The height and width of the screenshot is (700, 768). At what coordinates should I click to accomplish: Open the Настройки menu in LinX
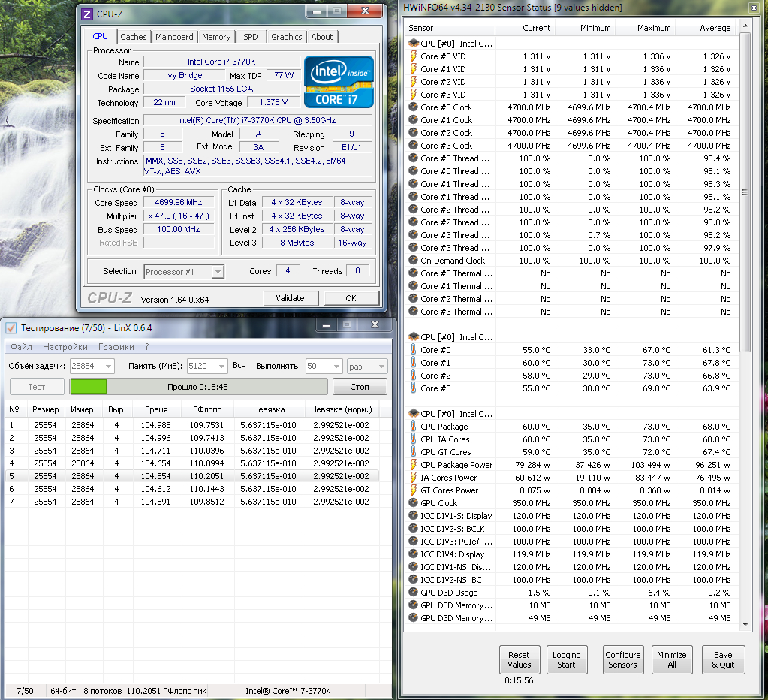pyautogui.click(x=65, y=347)
